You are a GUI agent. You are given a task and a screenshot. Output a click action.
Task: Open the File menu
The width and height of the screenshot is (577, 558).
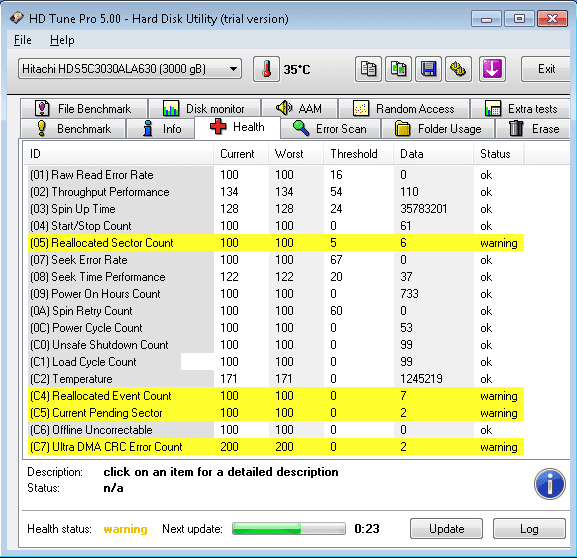point(22,40)
